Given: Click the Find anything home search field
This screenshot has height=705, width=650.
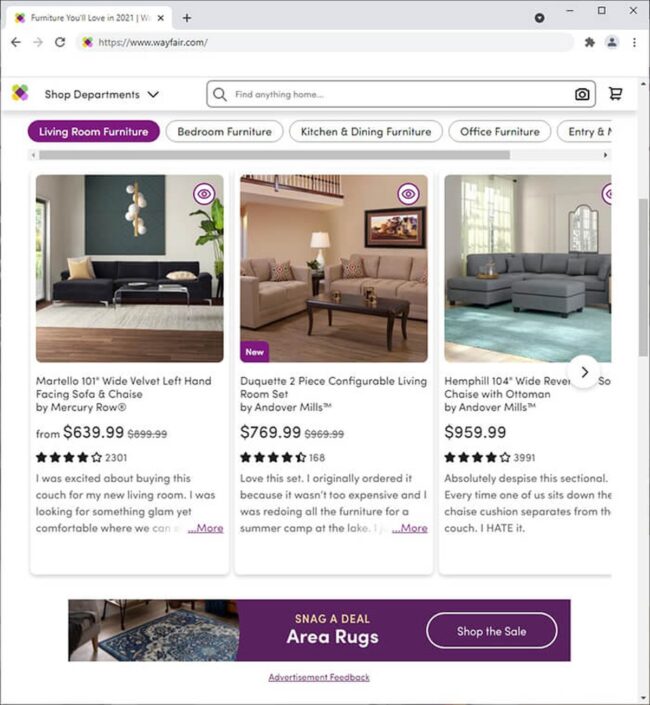Looking at the screenshot, I should click(401, 94).
